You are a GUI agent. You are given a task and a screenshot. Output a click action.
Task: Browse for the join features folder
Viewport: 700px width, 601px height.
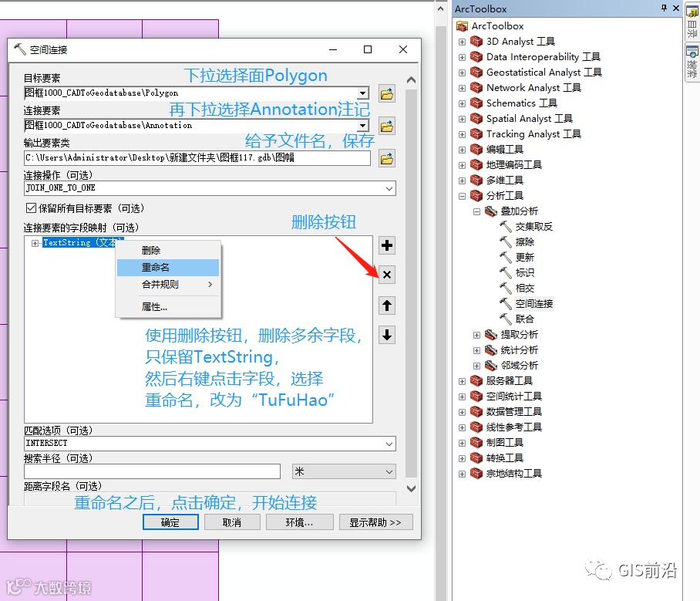click(386, 127)
